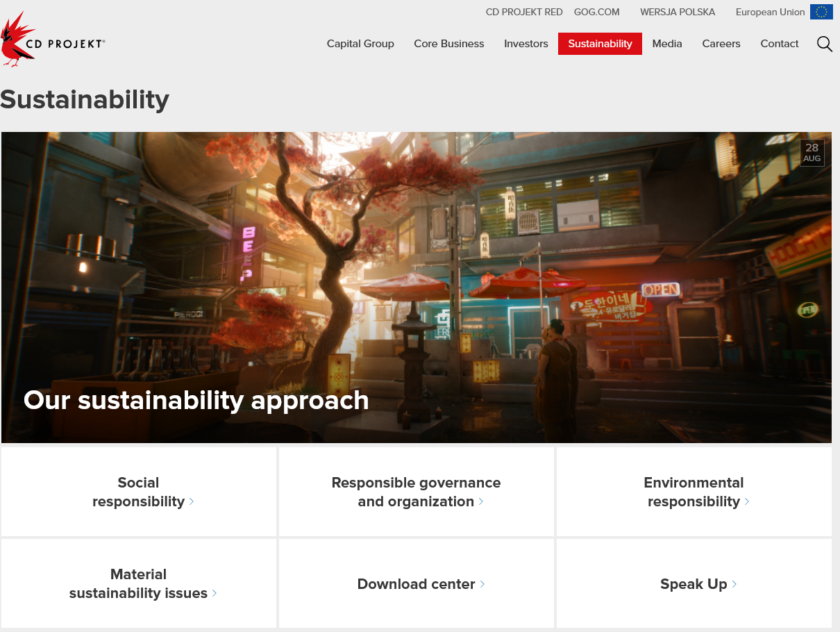Select the Sustainability menu item
Image resolution: width=840 pixels, height=632 pixels.
pos(600,44)
